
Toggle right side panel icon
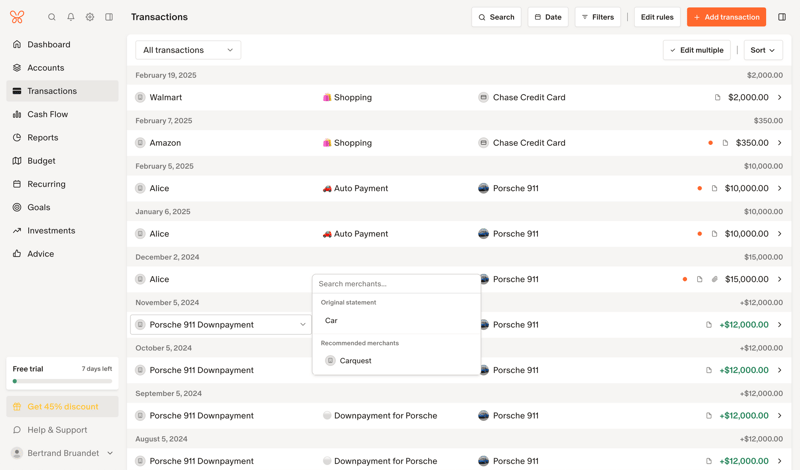[x=782, y=17]
